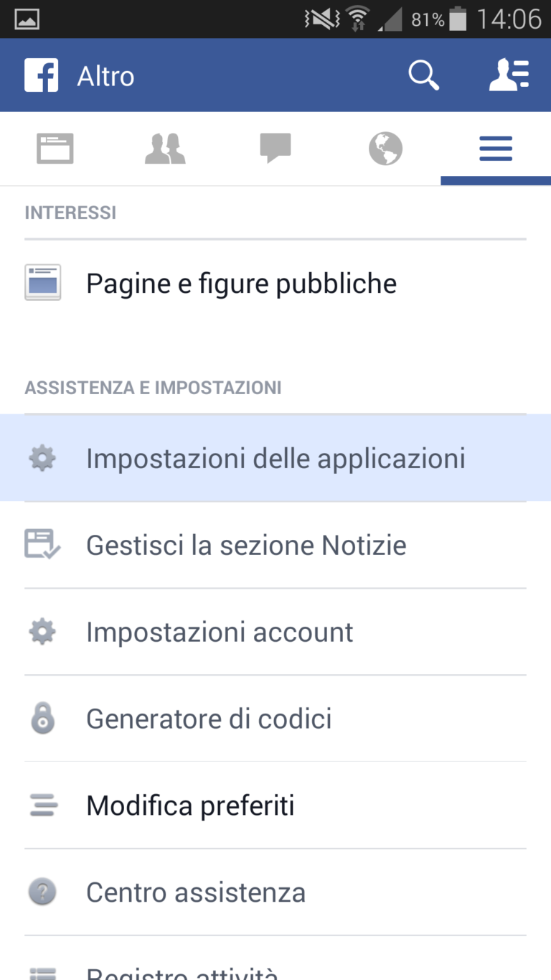Open Impostazioni delle applicazioni
The height and width of the screenshot is (980, 551).
tap(275, 459)
